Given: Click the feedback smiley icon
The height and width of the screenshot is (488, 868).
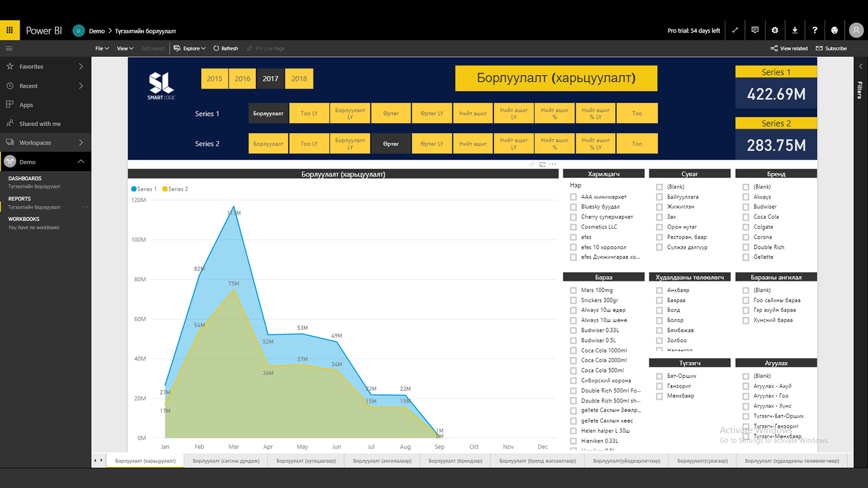Looking at the screenshot, I should 834,30.
